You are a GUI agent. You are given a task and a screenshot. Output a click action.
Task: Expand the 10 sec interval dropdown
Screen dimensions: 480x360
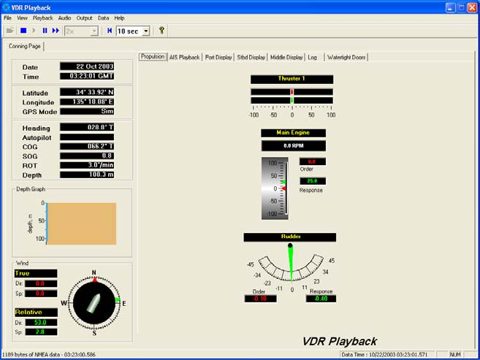146,31
